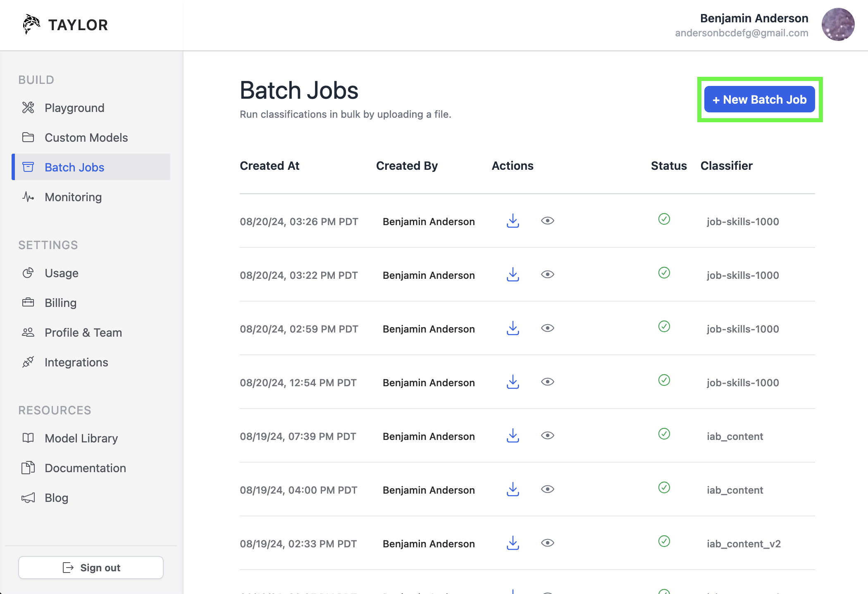Click 08/19/24, 04:00 PM PDT timestamp
The width and height of the screenshot is (868, 594).
[x=298, y=490]
